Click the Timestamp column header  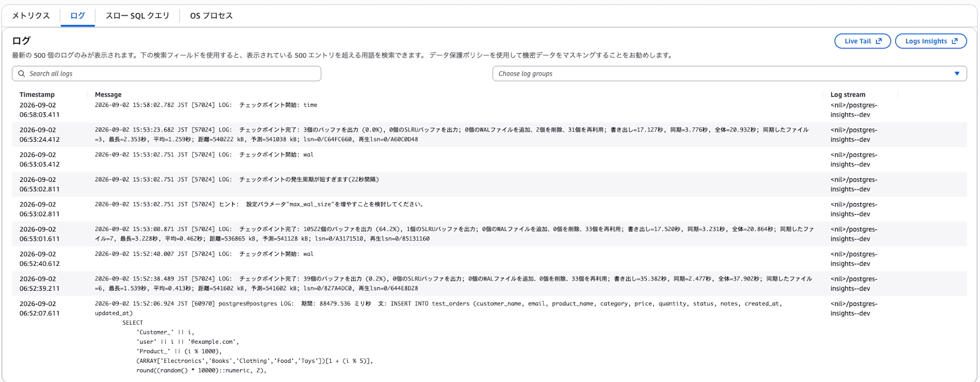tap(37, 95)
